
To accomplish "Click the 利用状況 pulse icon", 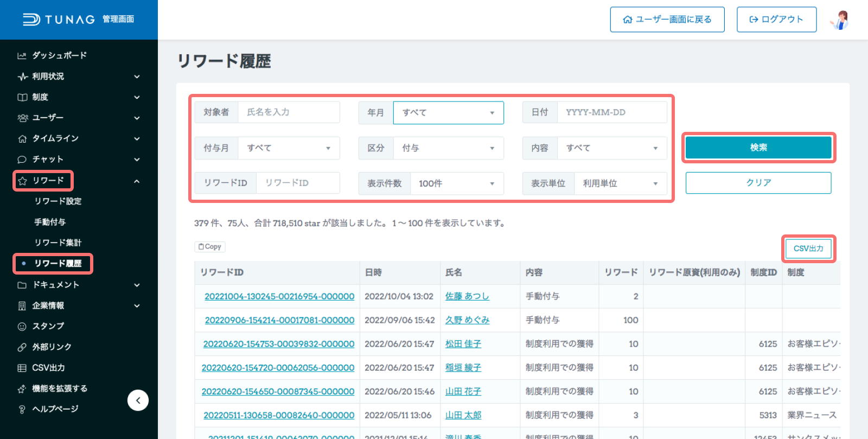I will coord(22,77).
